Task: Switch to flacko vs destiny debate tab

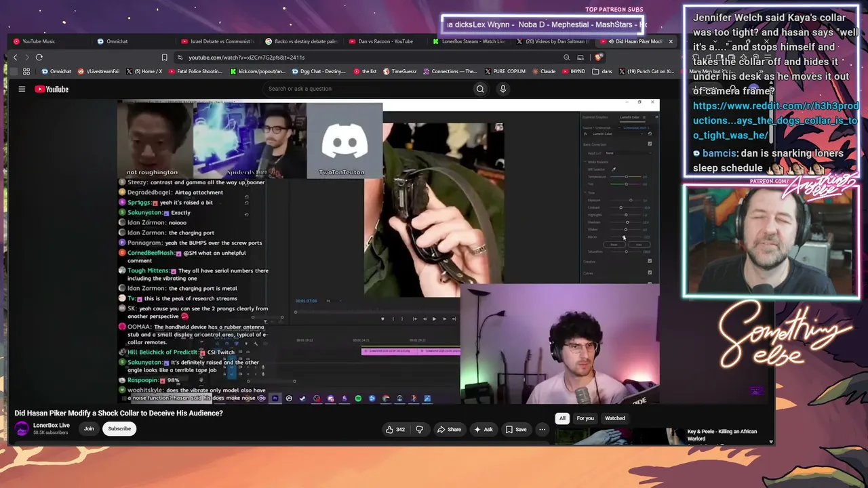Action: [302, 41]
